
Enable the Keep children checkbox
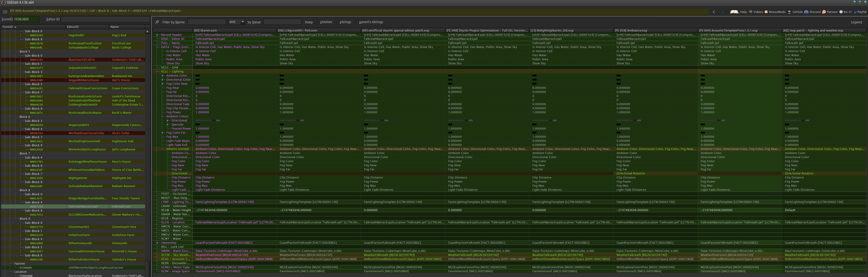point(317,22)
